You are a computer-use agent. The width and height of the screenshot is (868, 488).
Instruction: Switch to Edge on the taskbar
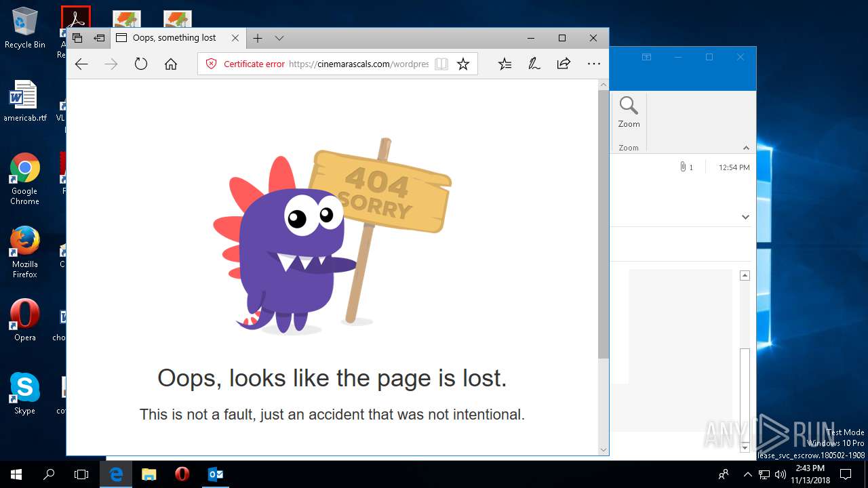pyautogui.click(x=116, y=474)
